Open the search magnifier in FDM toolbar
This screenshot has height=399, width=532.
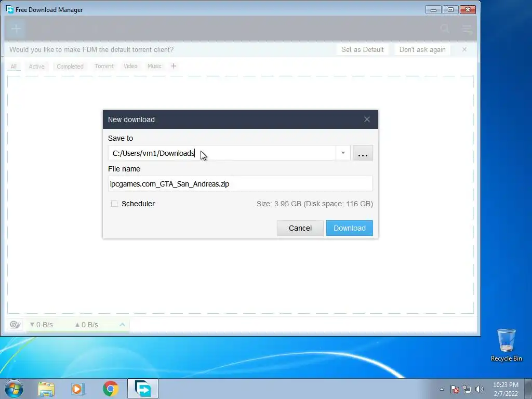tap(445, 29)
